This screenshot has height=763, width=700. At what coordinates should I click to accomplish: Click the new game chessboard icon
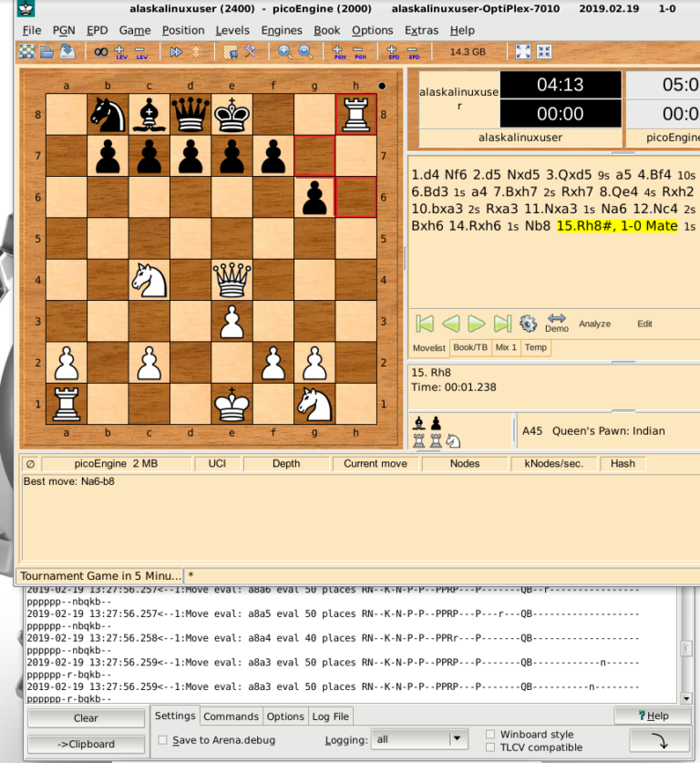(x=27, y=52)
